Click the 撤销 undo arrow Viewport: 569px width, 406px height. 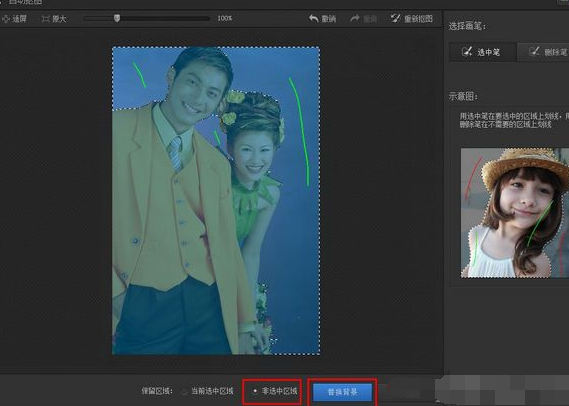[x=314, y=18]
